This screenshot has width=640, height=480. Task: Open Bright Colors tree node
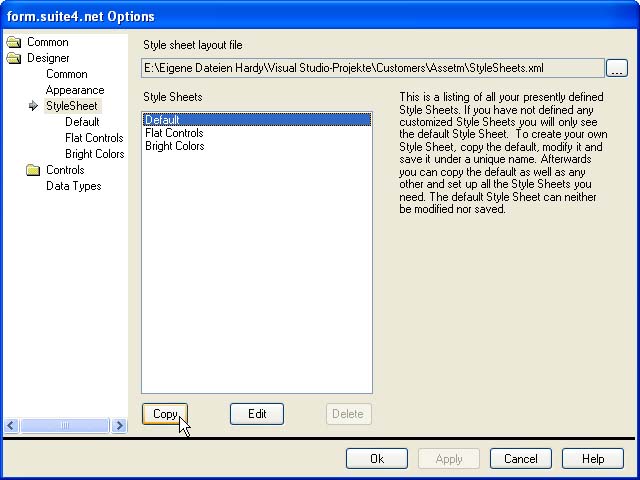(94, 154)
